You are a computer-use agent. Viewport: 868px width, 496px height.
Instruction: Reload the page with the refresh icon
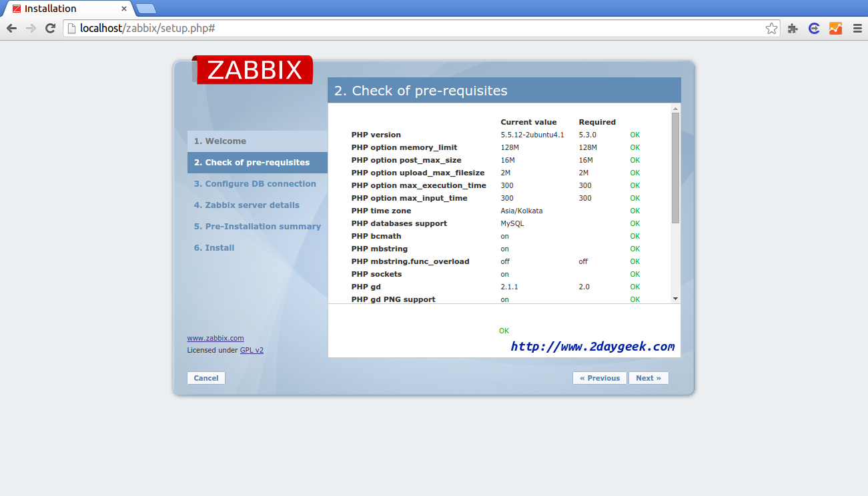point(50,28)
